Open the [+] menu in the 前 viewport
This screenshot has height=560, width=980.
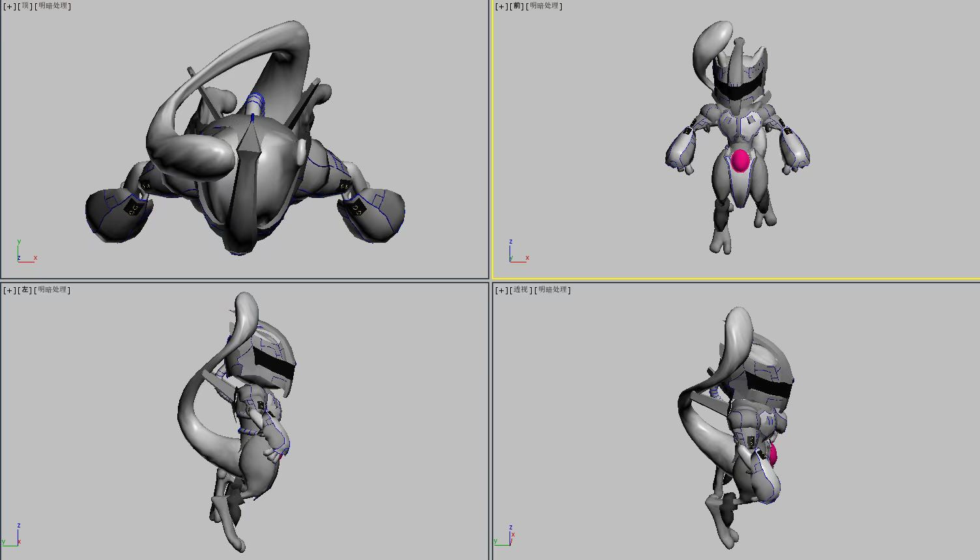coord(502,6)
